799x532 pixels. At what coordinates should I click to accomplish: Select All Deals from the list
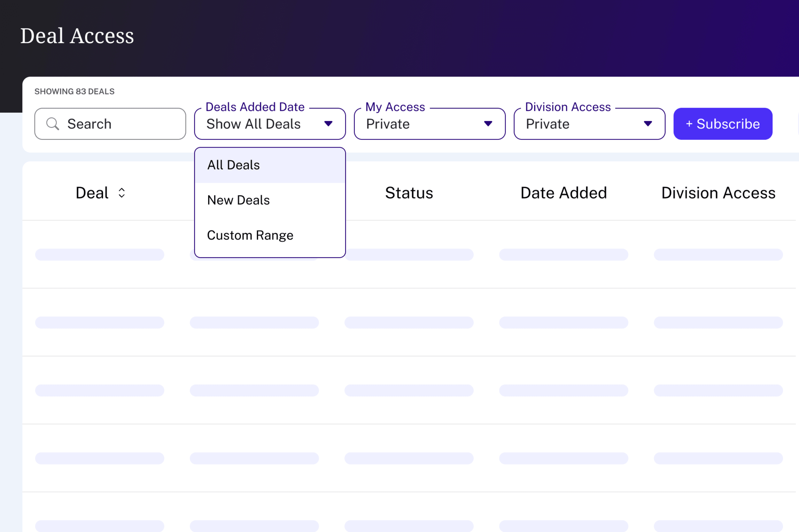[x=270, y=165]
